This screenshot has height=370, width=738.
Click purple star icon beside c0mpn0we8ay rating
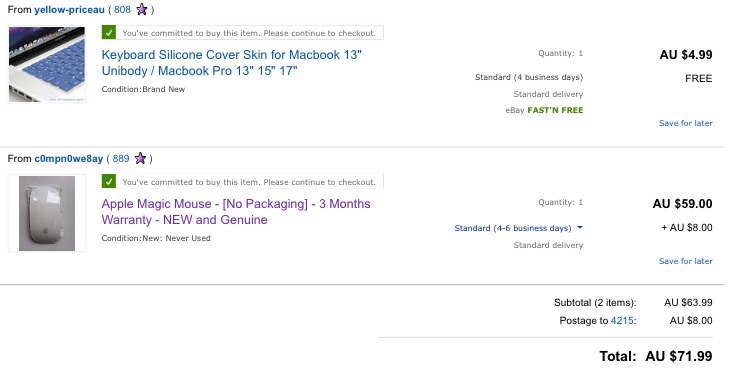click(x=140, y=158)
